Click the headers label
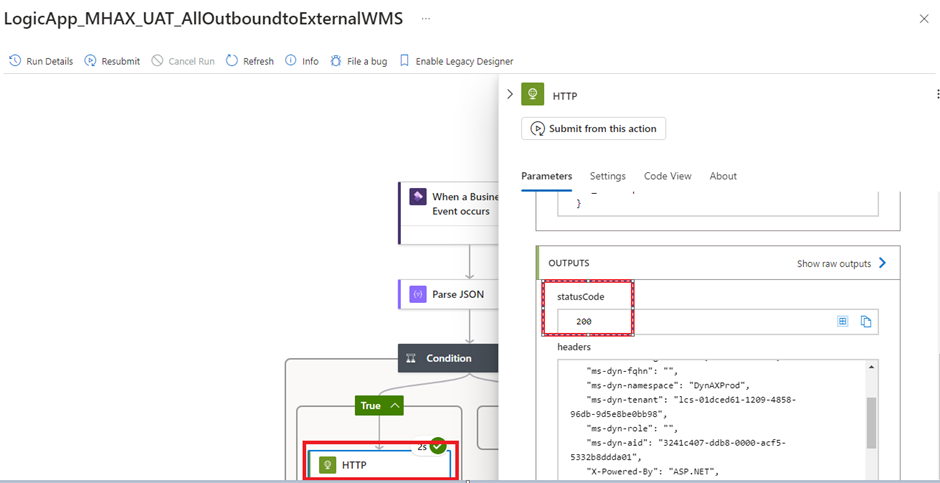The image size is (940, 483). coord(575,347)
